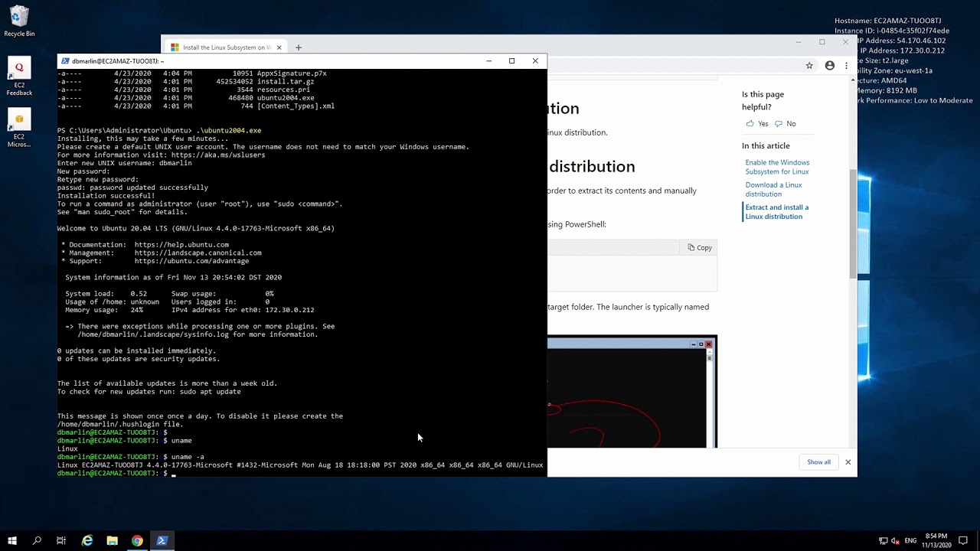Maximize the Chrome window
980x551 pixels.
tap(822, 42)
